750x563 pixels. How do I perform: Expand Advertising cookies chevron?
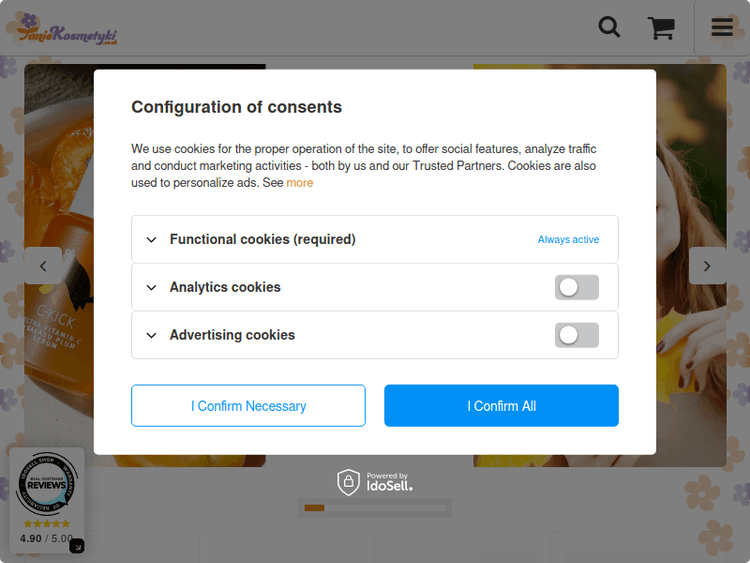[152, 336]
